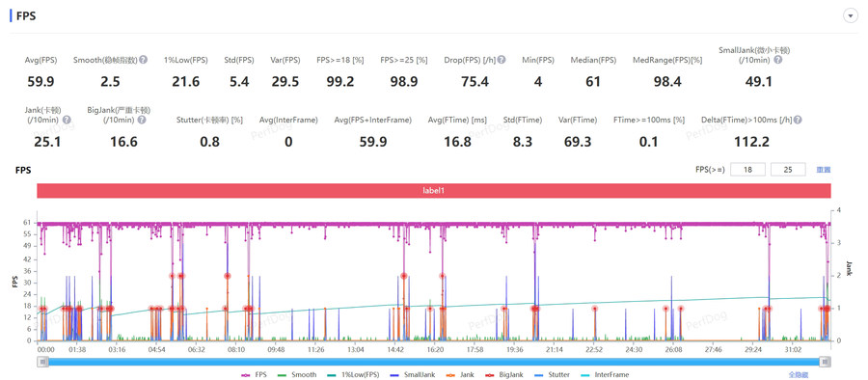Select the Std(FPS) value 5.4
This screenshot has height=380, width=868.
tap(239, 82)
